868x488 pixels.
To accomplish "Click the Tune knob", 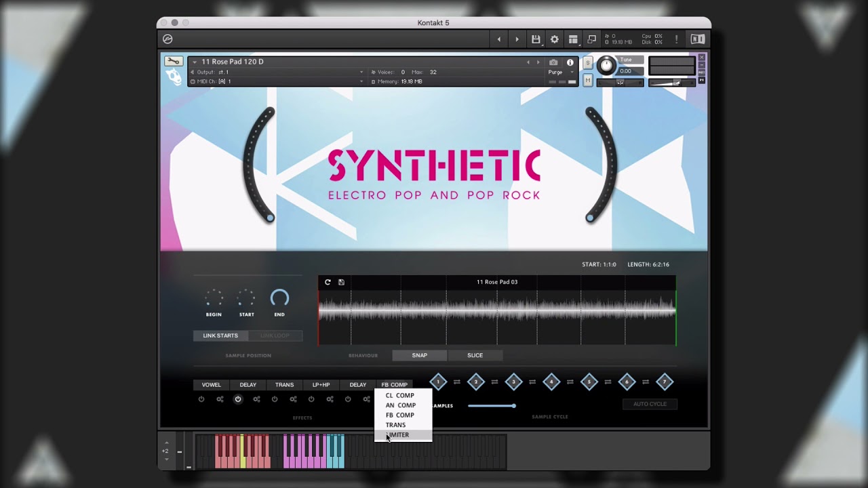I will click(607, 66).
